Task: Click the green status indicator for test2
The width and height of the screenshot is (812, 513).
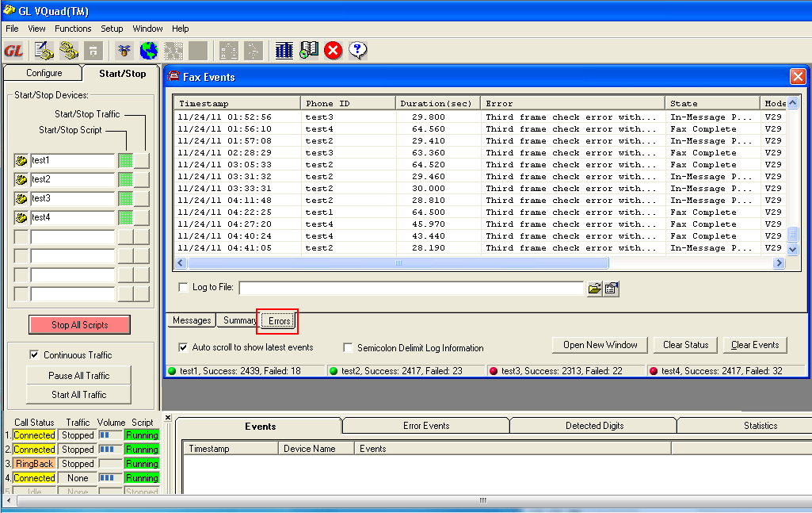Action: coord(334,371)
